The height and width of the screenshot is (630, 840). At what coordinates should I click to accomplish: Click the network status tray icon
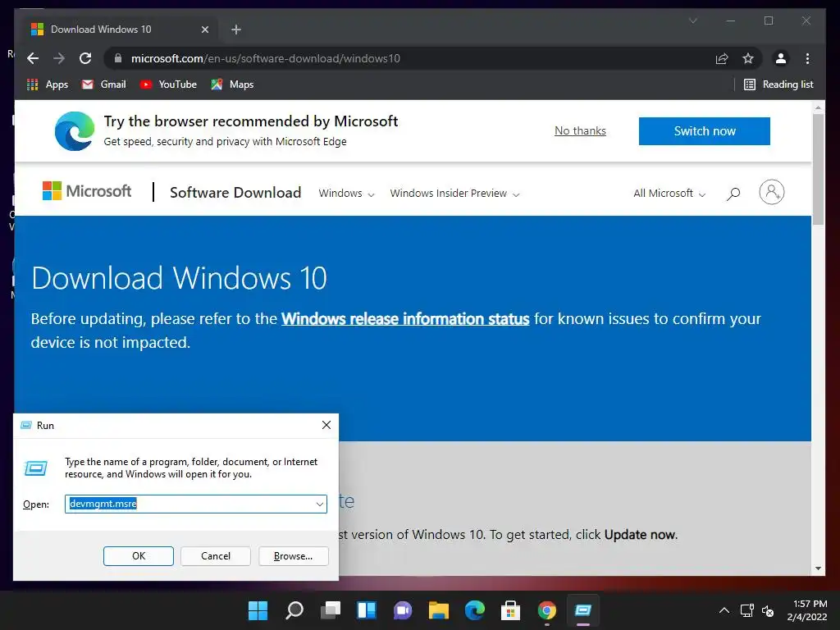click(746, 610)
